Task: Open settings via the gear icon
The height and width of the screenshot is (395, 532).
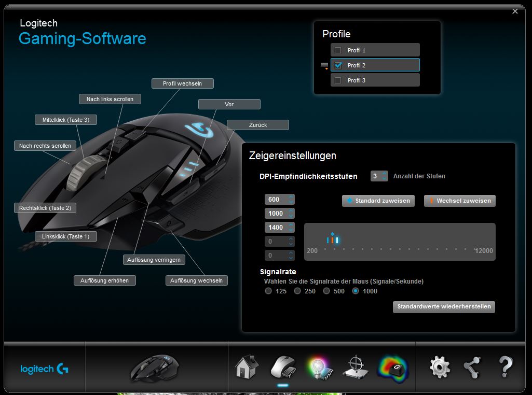Action: (440, 367)
